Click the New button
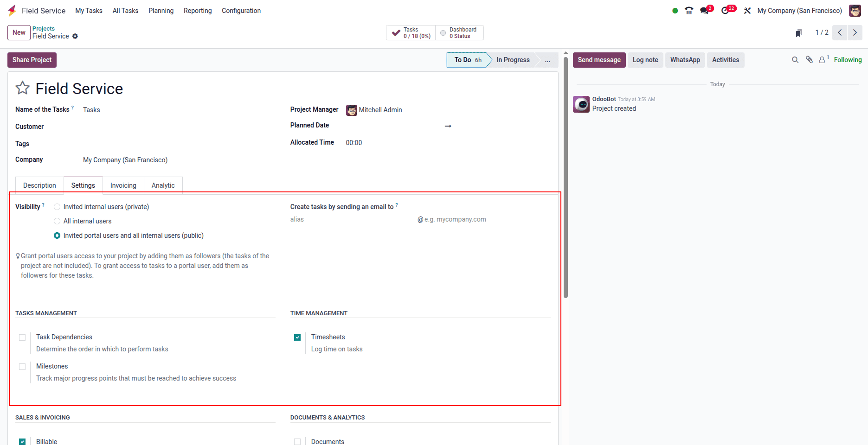Viewport: 868px width, 445px height. point(19,32)
